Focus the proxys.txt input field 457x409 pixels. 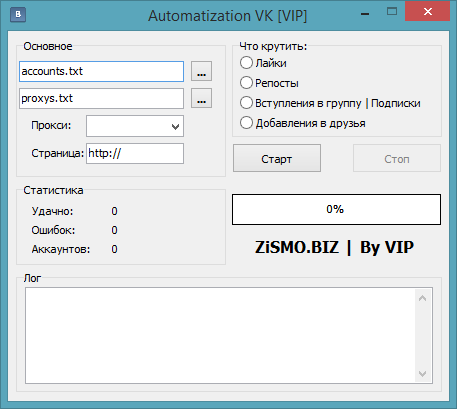click(x=101, y=98)
